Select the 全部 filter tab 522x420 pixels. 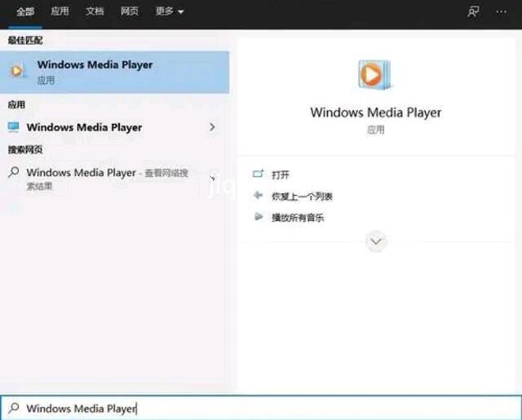click(x=25, y=11)
